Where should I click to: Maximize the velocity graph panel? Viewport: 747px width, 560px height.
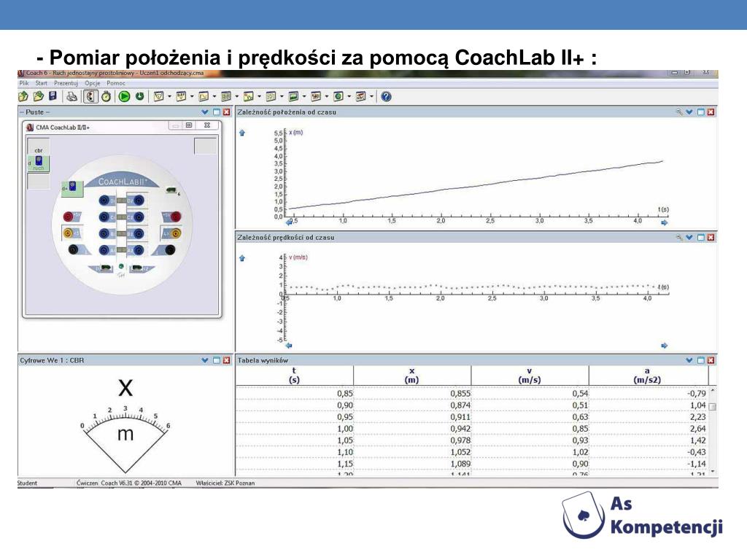tap(701, 238)
